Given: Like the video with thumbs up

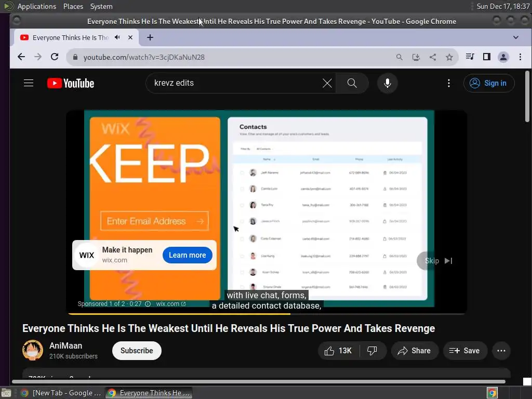Looking at the screenshot, I should (338, 351).
